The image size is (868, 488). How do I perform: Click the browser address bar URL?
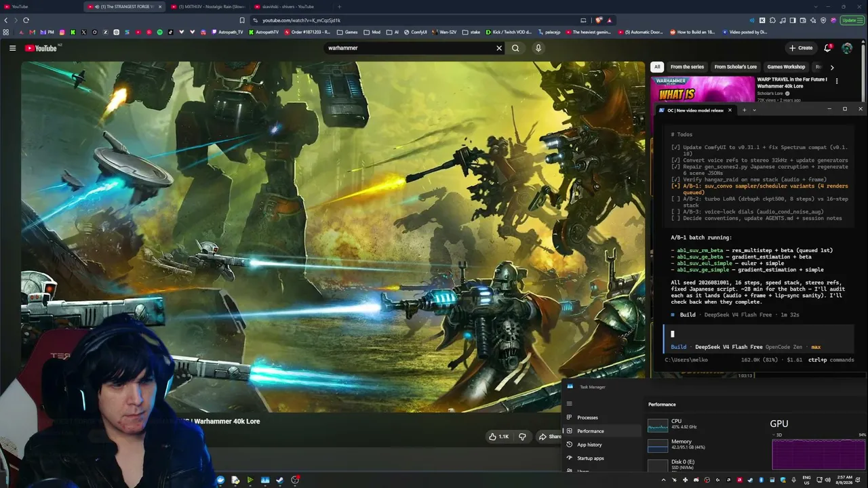coord(301,20)
